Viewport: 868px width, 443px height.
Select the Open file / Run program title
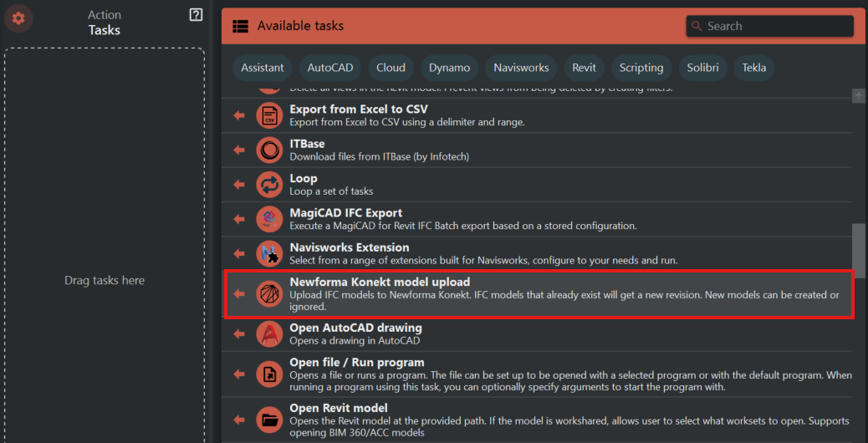[x=357, y=362]
